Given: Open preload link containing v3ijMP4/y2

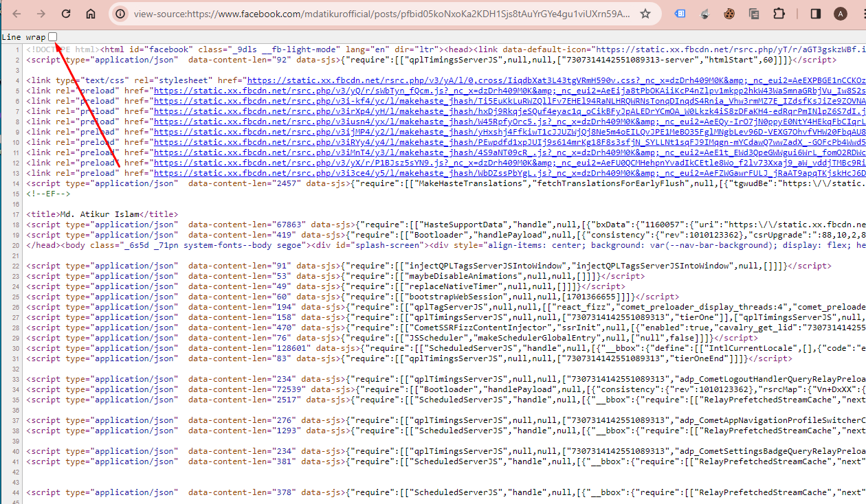Looking at the screenshot, I should (x=509, y=132).
